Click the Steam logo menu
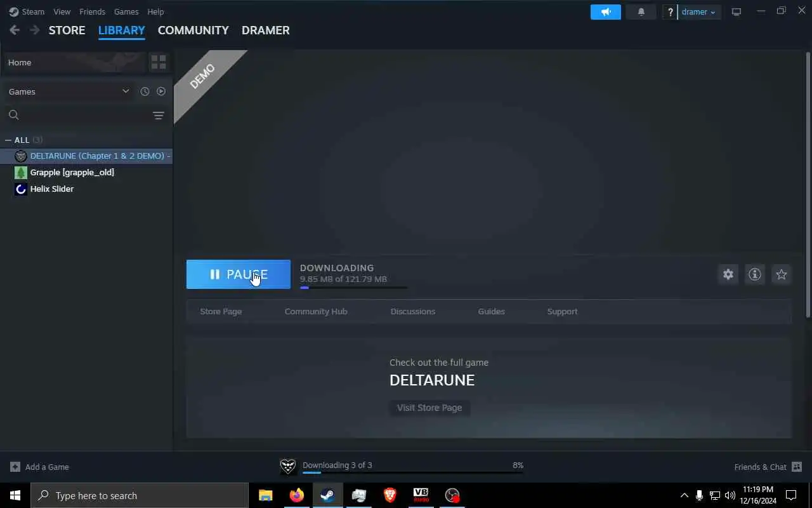Image resolution: width=812 pixels, height=508 pixels. point(27,11)
